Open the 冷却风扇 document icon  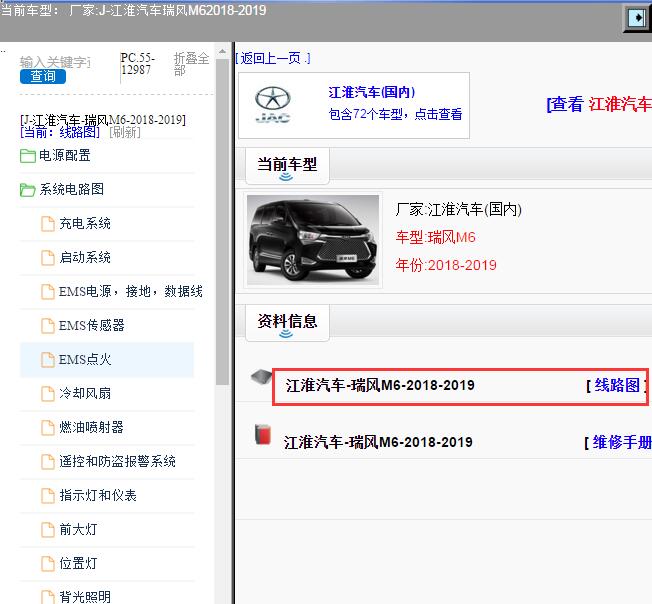point(48,394)
